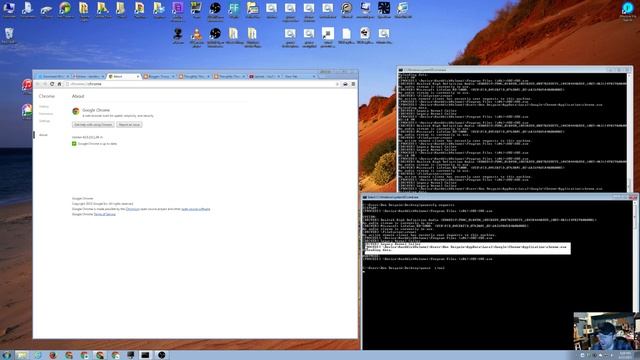The image size is (640, 360).
Task: Open the Chrome hamburger menu
Action: pyautogui.click(x=353, y=84)
